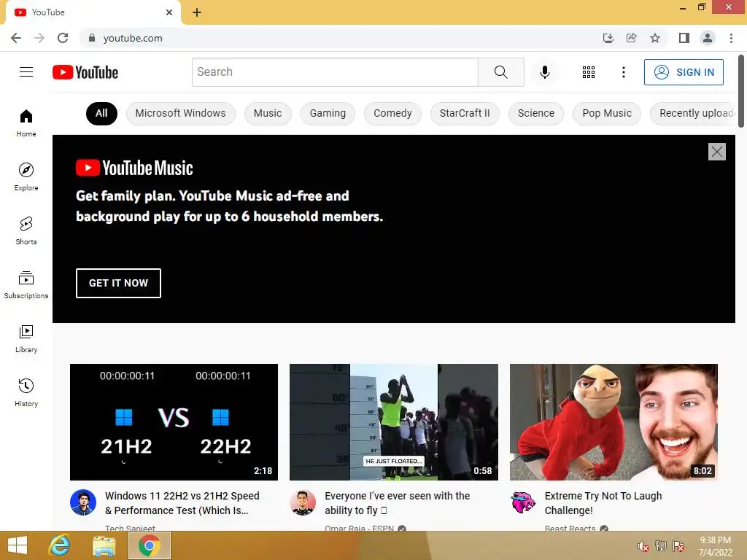This screenshot has width=747, height=560.
Task: Open a new browser tab
Action: [x=197, y=12]
